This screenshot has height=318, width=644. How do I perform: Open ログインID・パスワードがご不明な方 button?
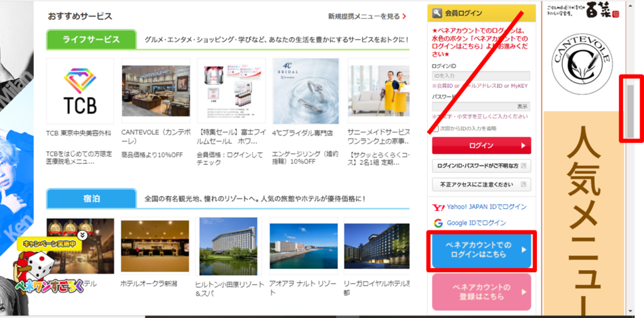(481, 166)
